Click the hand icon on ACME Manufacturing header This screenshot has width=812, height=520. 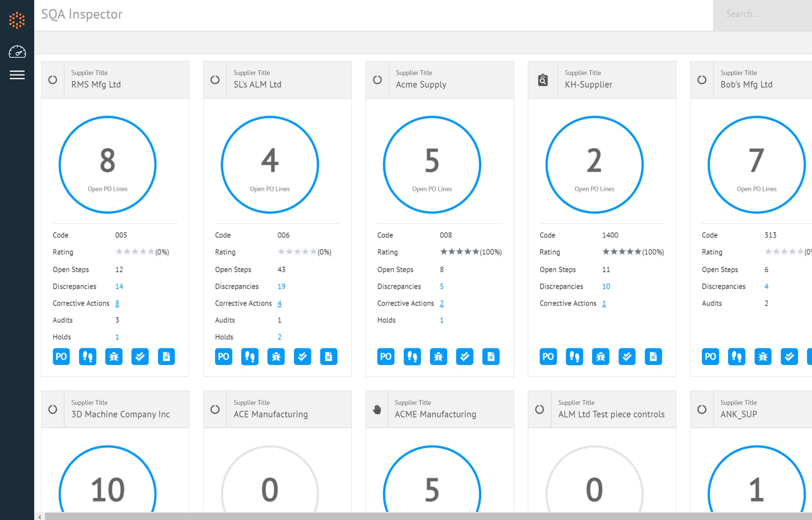click(x=377, y=410)
